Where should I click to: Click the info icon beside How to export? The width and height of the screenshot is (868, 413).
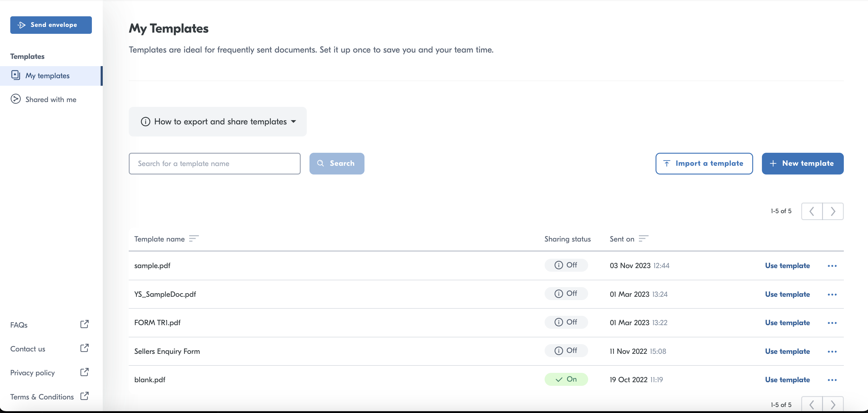tap(145, 121)
